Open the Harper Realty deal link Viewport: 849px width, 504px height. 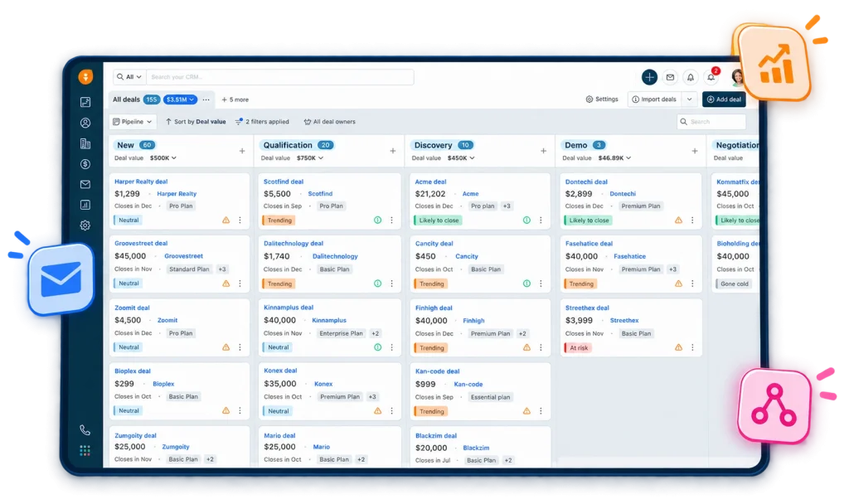coord(141,182)
